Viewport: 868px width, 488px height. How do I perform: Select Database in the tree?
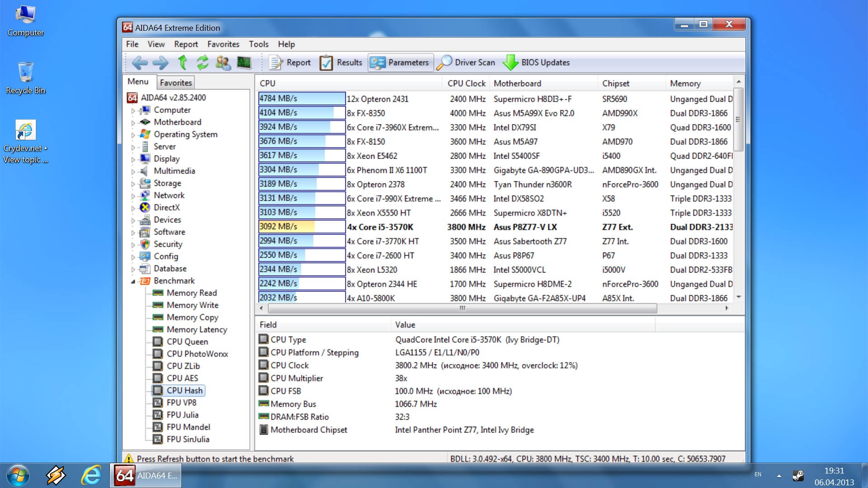(x=170, y=268)
